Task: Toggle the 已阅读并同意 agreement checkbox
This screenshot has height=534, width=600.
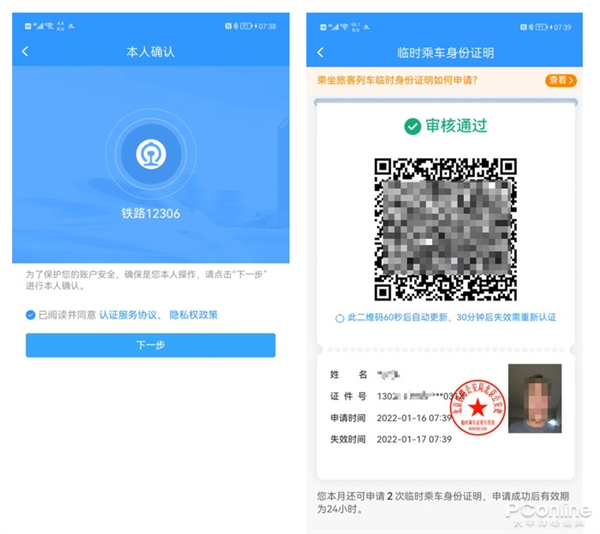Action: (31, 315)
